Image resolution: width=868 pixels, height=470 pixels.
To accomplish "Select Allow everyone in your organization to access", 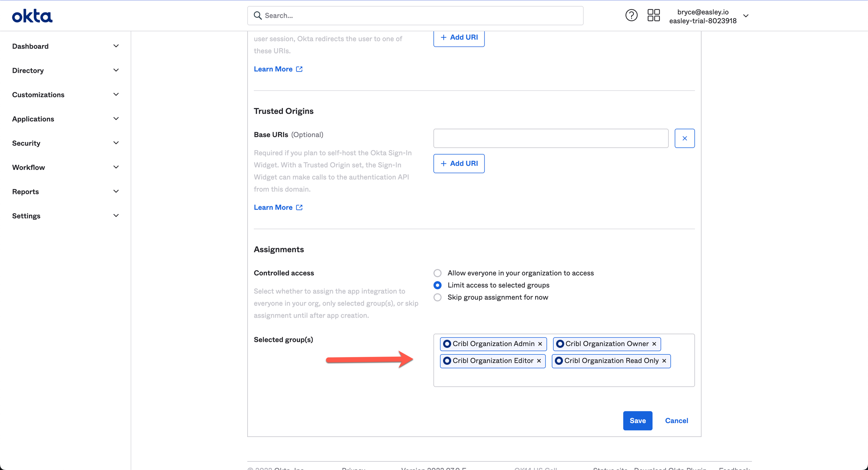I will (437, 273).
